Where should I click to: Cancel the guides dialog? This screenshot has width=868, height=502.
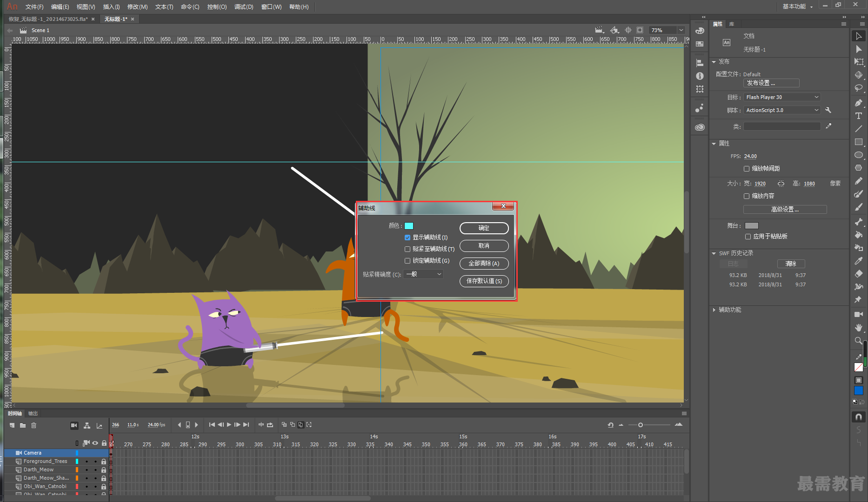click(x=484, y=246)
